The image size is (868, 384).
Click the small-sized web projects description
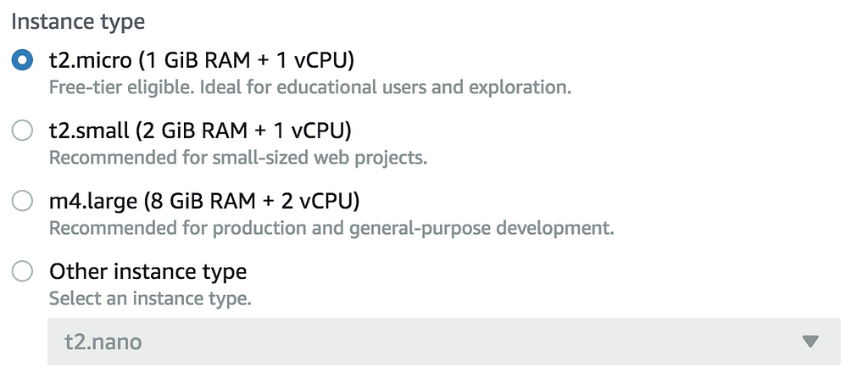click(237, 158)
